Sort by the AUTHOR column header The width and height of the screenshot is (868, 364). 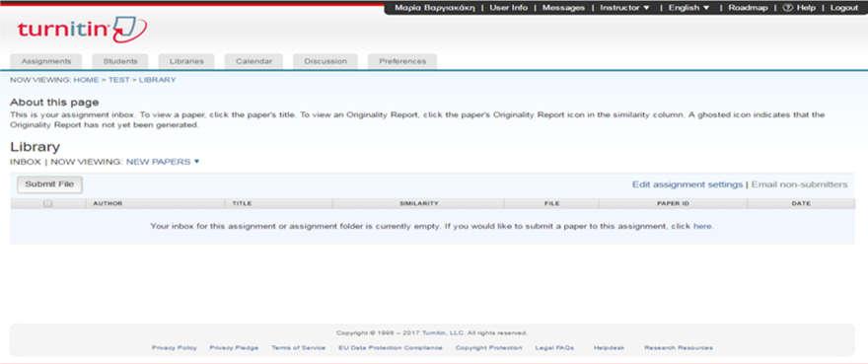pos(108,203)
